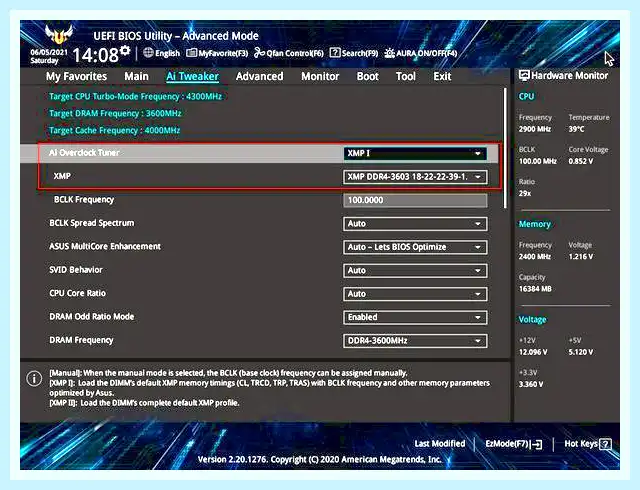Click the CPU Core Ratio label
The image size is (640, 490).
point(78,293)
